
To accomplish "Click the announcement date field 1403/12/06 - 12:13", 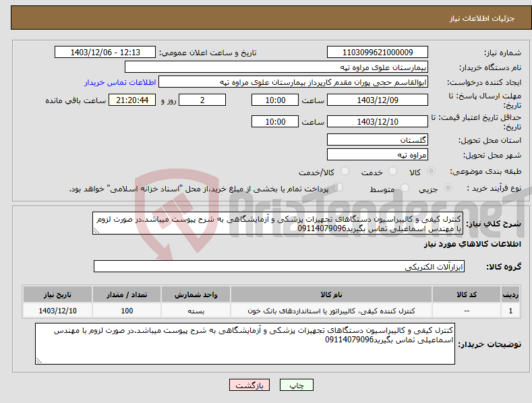I will (x=105, y=53).
